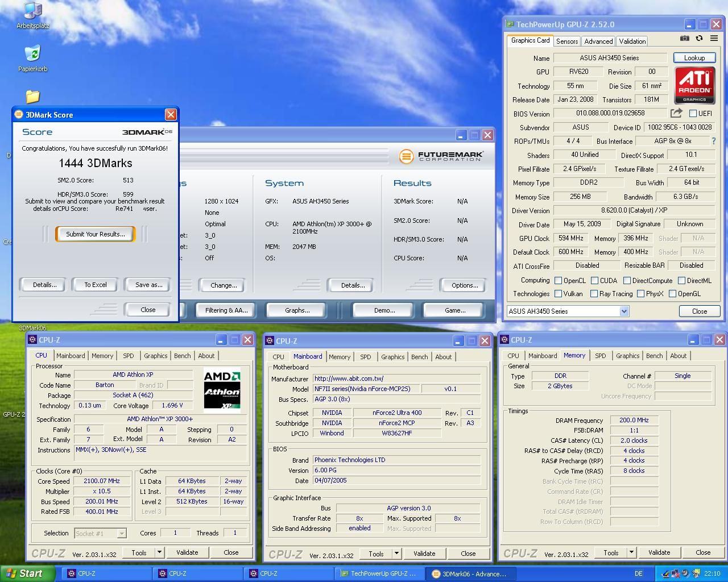Click the GPU-Z title bar icon

511,24
